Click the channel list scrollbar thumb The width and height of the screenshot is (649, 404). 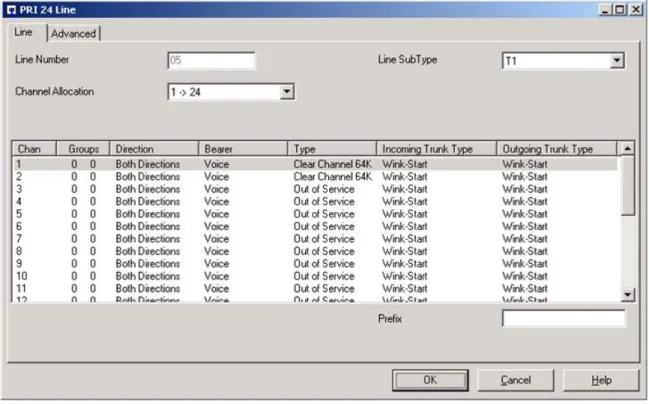pyautogui.click(x=627, y=185)
